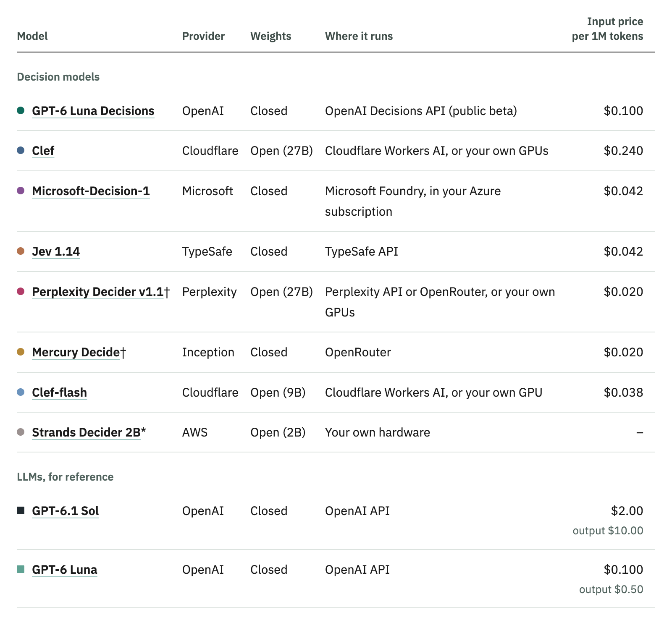Click the pink dot beside Perplexity Decider v1.1
Viewport: 672px width, 625px height.
(x=21, y=291)
